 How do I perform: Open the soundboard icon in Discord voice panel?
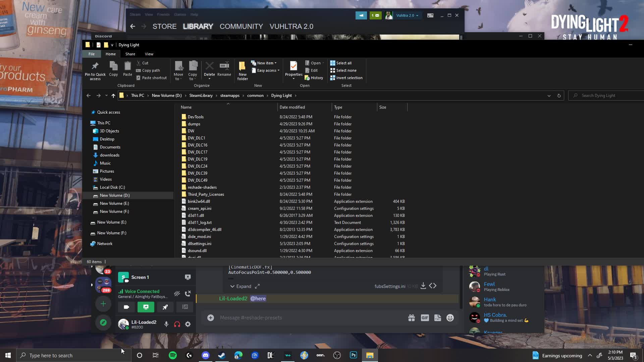pos(184,307)
